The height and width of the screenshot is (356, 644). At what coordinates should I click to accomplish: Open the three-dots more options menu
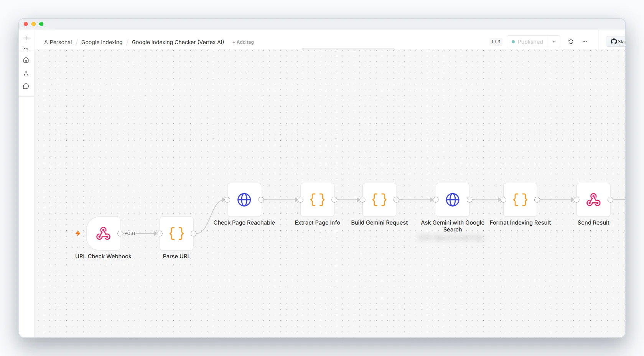(x=585, y=42)
